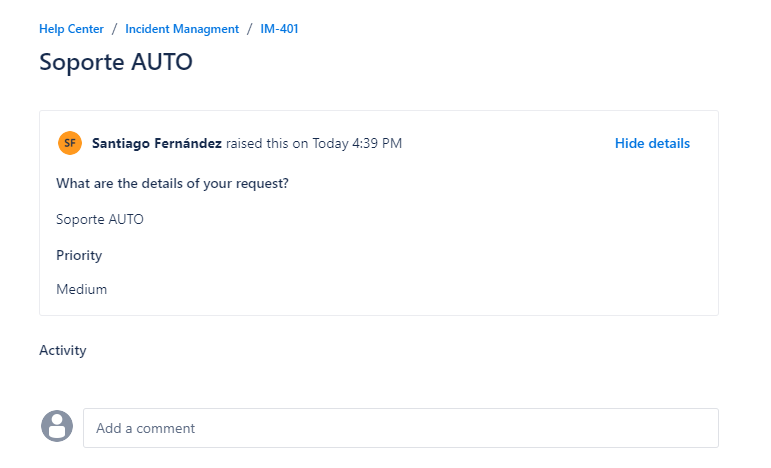Click the word Today in the timestamp
This screenshot has width=771, height=468.
(330, 143)
